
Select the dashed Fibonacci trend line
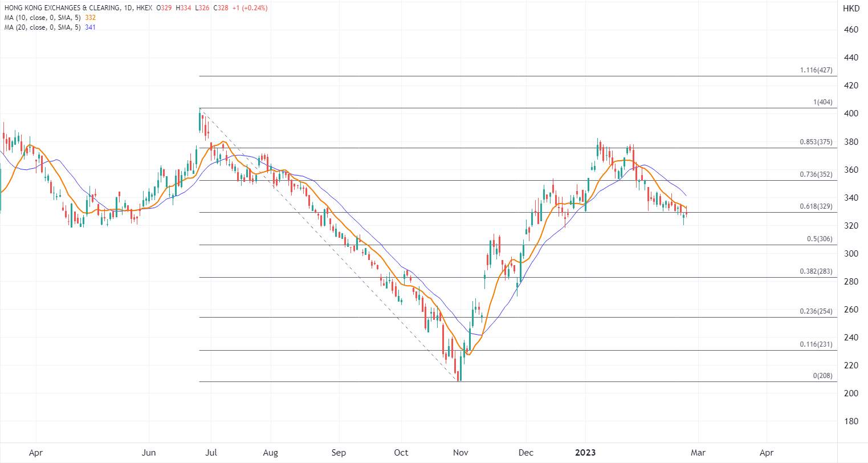(x=328, y=244)
